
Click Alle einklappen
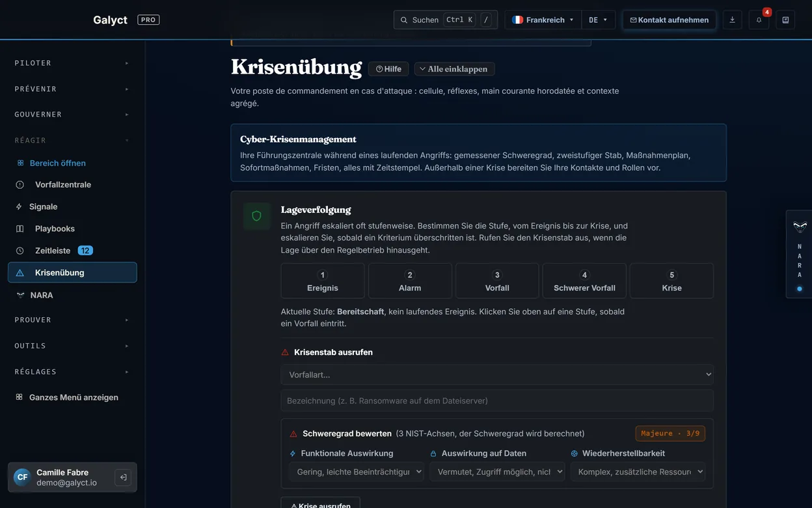tap(455, 69)
